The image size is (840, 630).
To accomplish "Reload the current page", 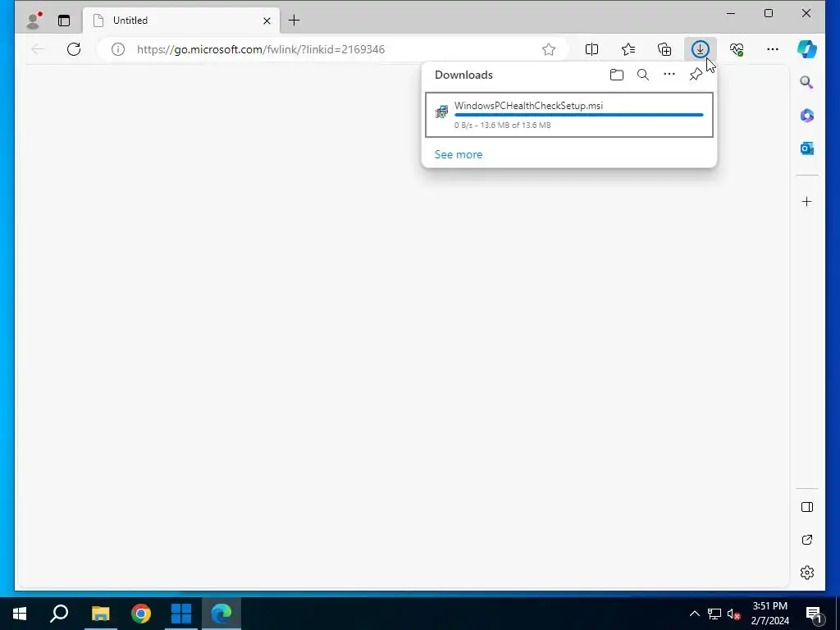I will click(x=74, y=49).
